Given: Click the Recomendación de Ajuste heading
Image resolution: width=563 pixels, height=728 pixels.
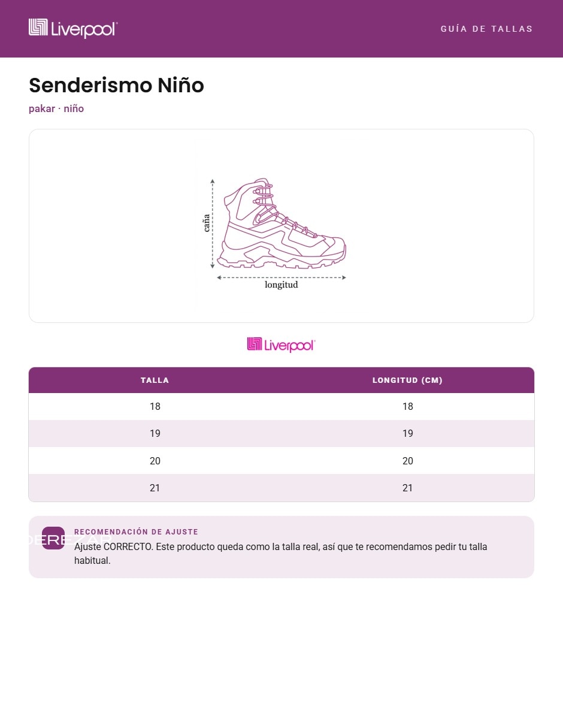Looking at the screenshot, I should pyautogui.click(x=136, y=532).
